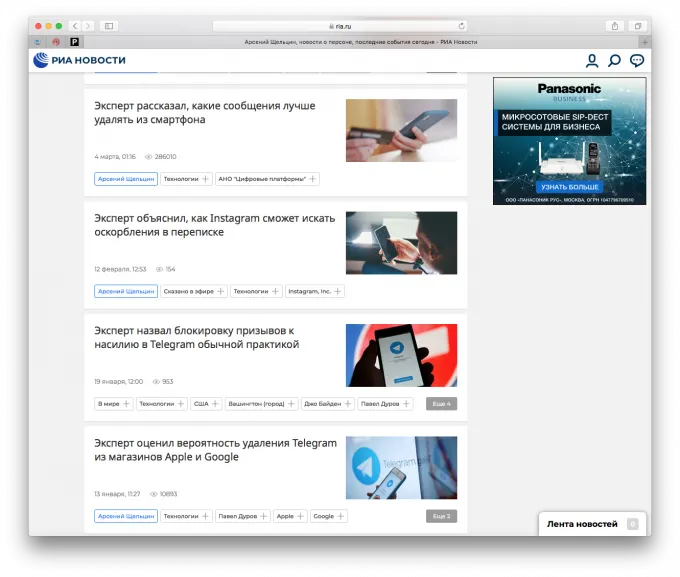Open a new Safari tab with plus
This screenshot has height=577, width=680.
(645, 42)
